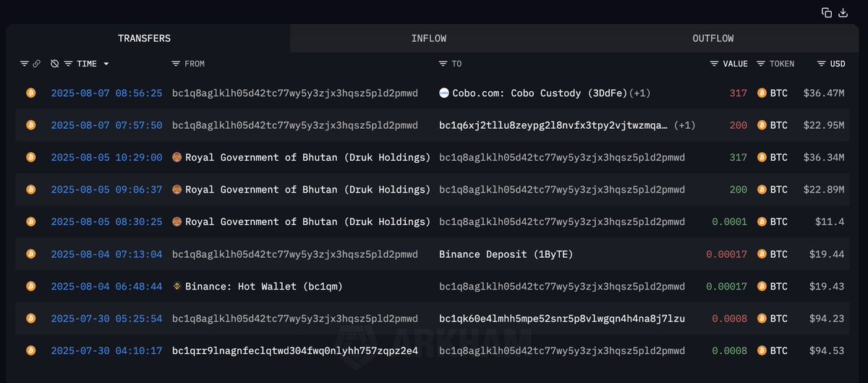
Task: Click Bitcoin chain icon on 08:30:25 row
Action: coord(30,222)
